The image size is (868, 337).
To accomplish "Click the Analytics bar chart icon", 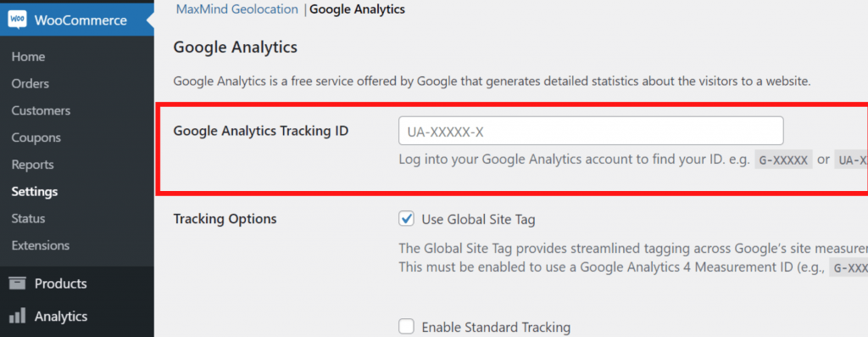I will tap(17, 316).
